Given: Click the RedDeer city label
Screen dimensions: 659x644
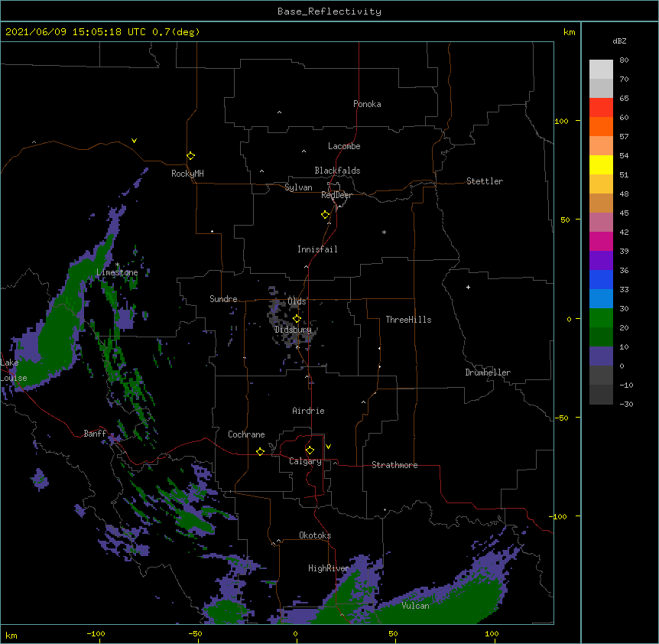Looking at the screenshot, I should [336, 195].
